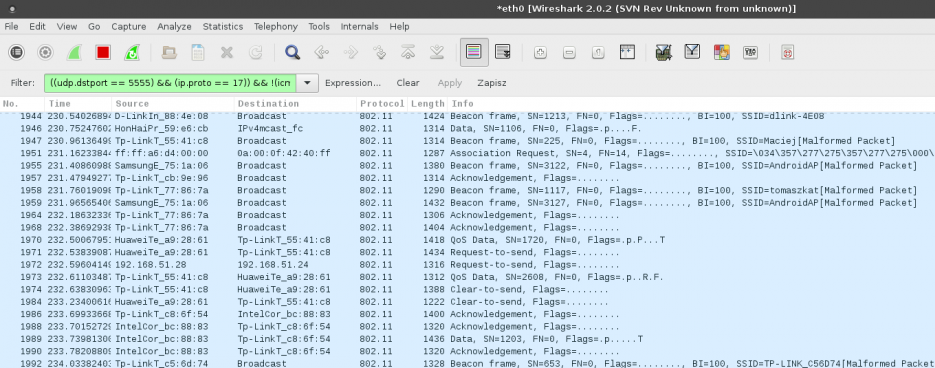
Task: Open the File menu
Action: pyautogui.click(x=11, y=26)
